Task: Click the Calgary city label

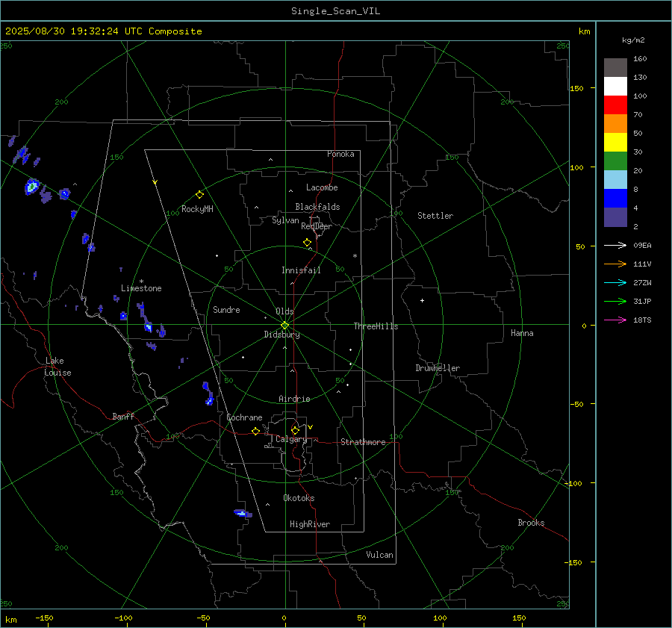Action: click(291, 439)
